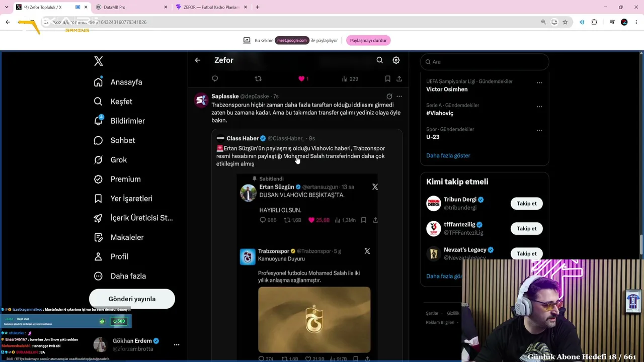Open account menu dots beside Gökhan Erdem

point(177,344)
